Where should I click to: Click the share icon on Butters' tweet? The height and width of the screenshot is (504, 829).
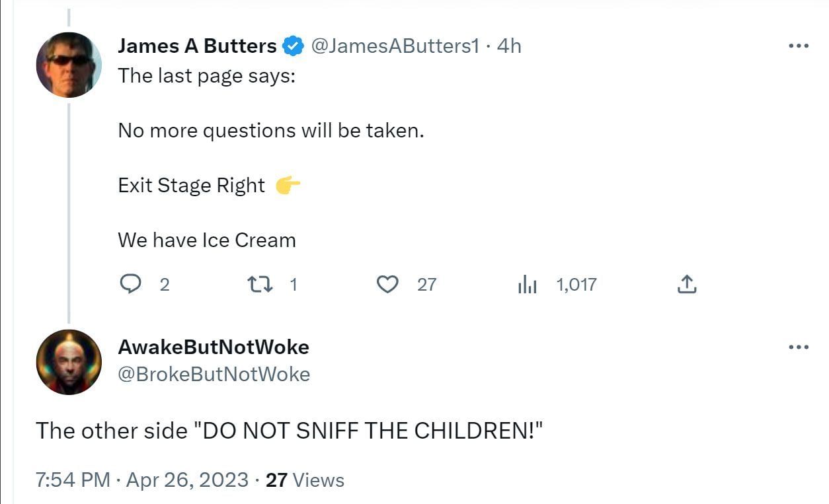pos(686,284)
